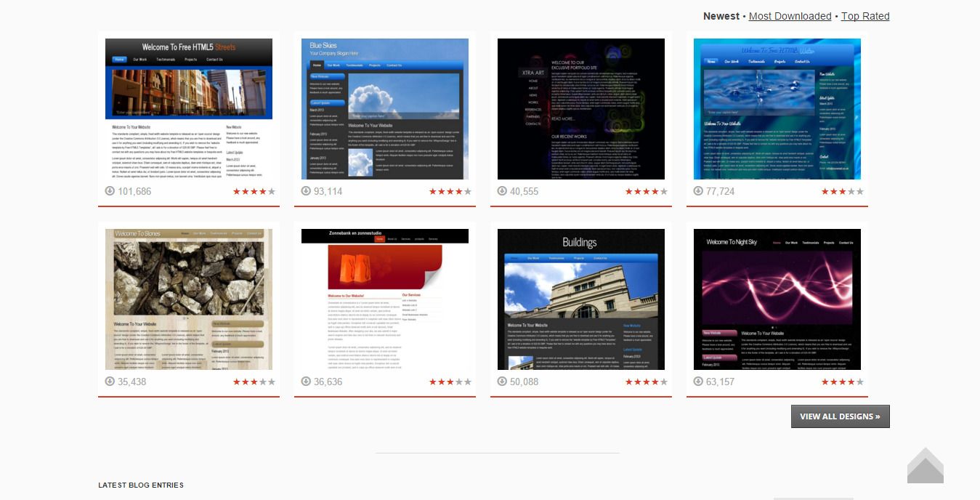Screen dimensions: 980x500
Task: Click the LATEST BLOG ENTRIES heading
Action: coord(141,485)
